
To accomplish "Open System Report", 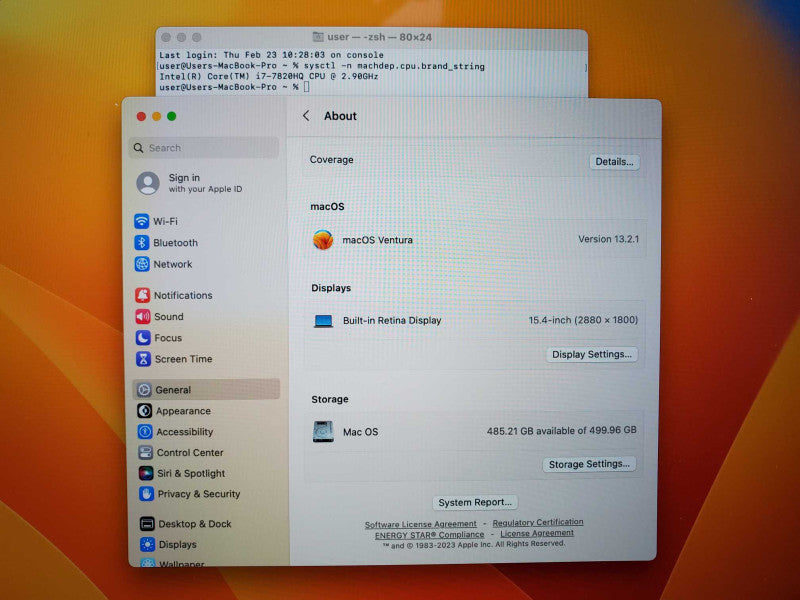I will click(475, 502).
